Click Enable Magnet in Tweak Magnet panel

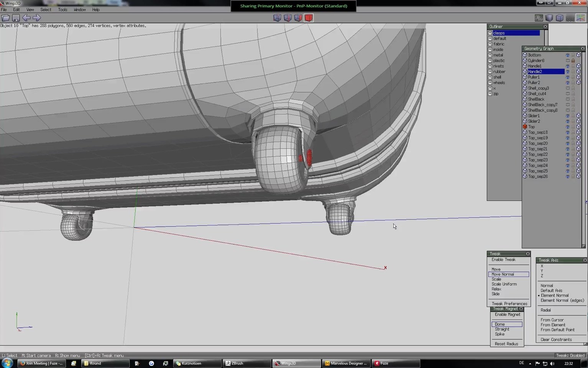[x=508, y=315]
